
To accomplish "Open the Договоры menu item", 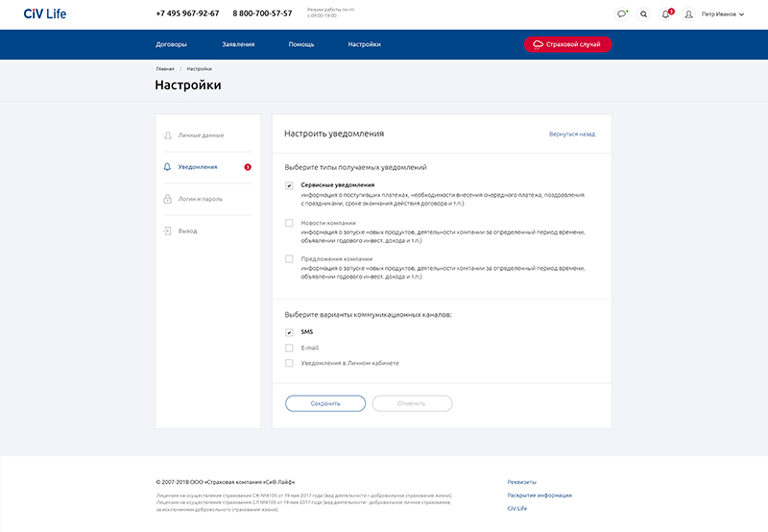I will 171,44.
